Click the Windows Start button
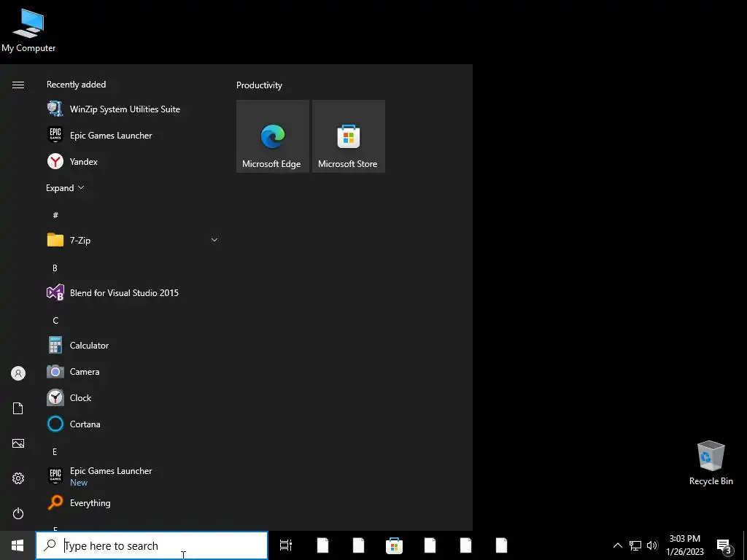 (18, 545)
